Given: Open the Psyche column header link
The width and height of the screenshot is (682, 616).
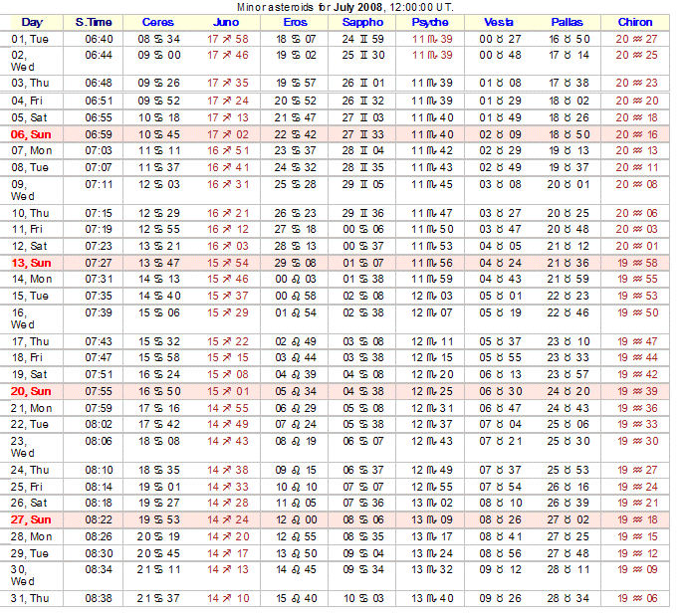Looking at the screenshot, I should click(x=430, y=22).
